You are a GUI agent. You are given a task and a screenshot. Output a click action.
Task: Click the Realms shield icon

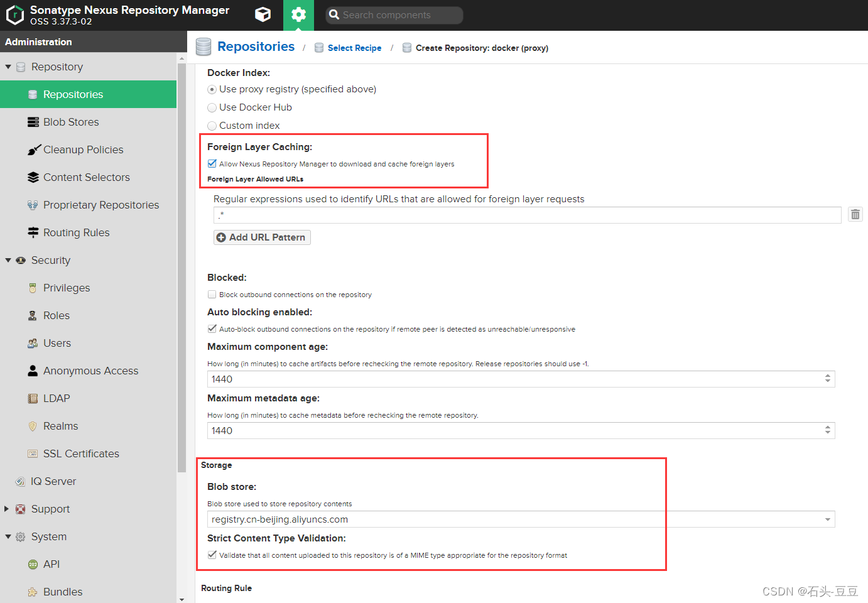pos(33,426)
